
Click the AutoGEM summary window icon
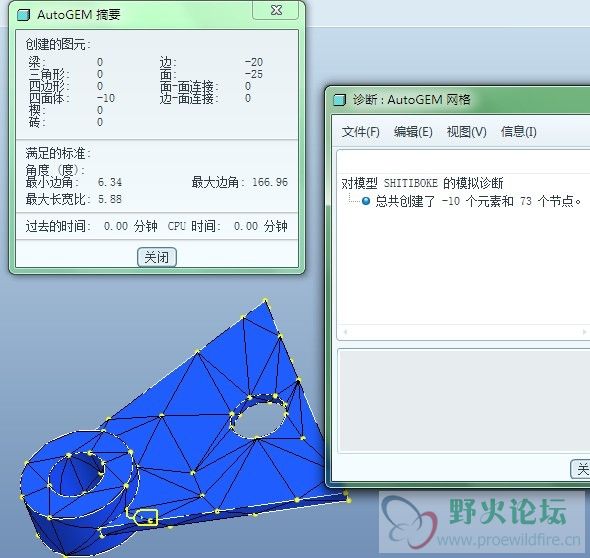(23, 15)
